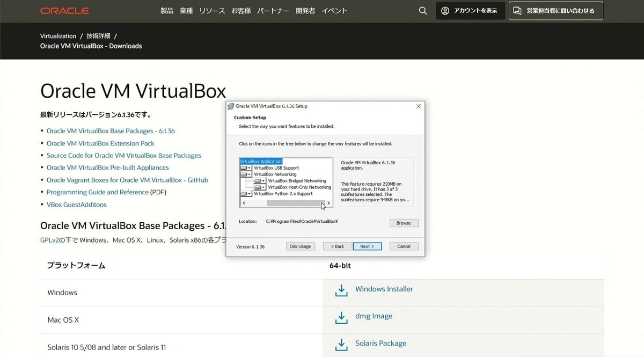Open Source Code for VirtualBox Base Packages link
Viewport: 644px width, 357px height.
tap(124, 155)
